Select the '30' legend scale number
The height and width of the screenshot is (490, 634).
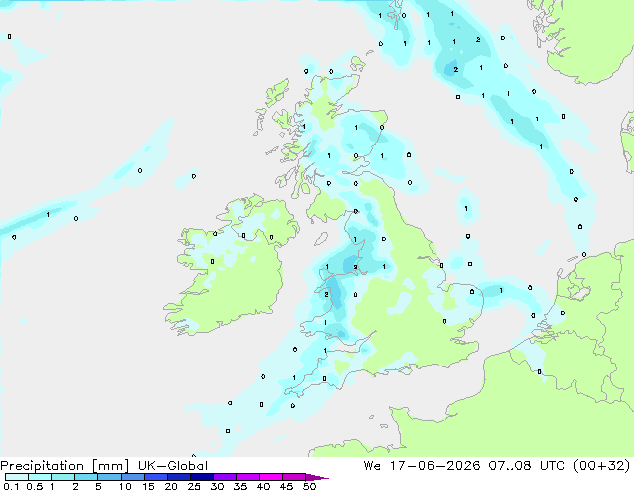217,486
